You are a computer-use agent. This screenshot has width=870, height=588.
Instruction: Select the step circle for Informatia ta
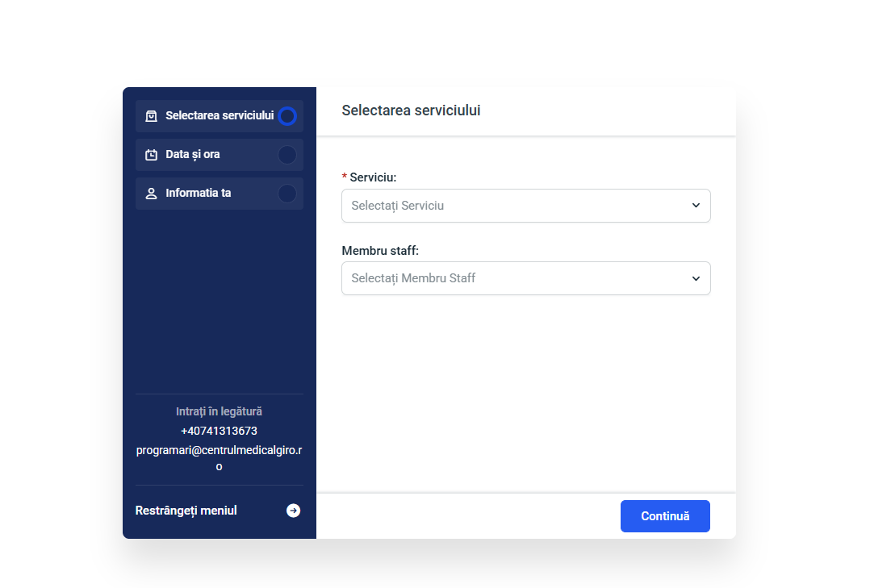(287, 194)
